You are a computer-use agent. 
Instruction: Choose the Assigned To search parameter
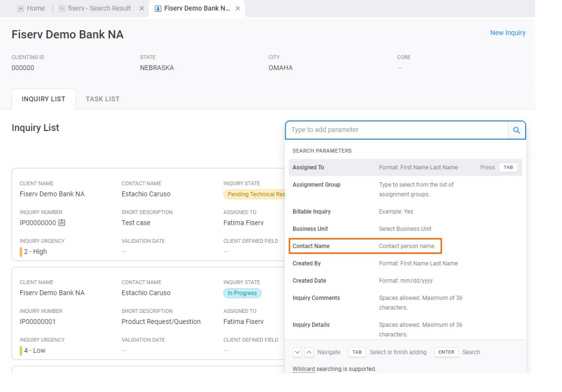tap(406, 167)
